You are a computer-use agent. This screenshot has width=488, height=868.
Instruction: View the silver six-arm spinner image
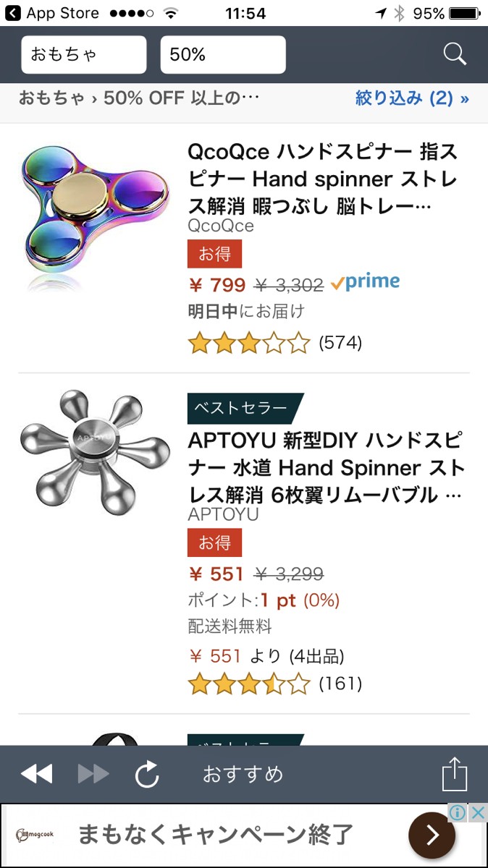(94, 452)
